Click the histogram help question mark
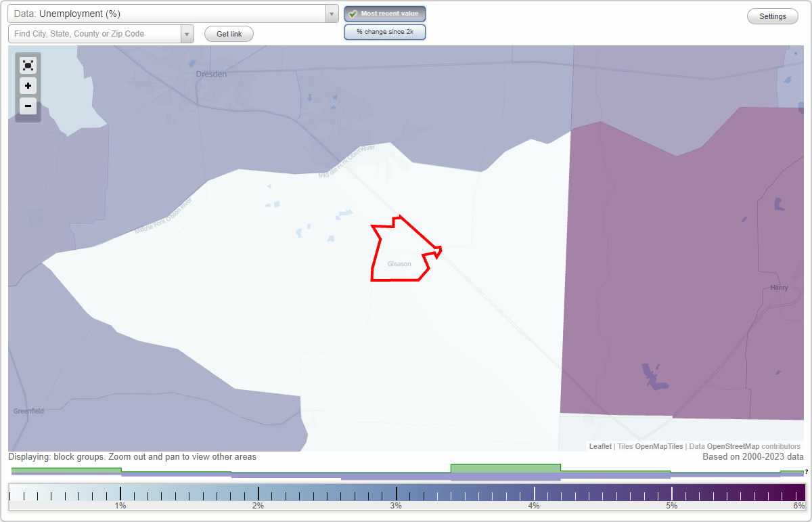Image resolution: width=812 pixels, height=522 pixels. pos(806,472)
